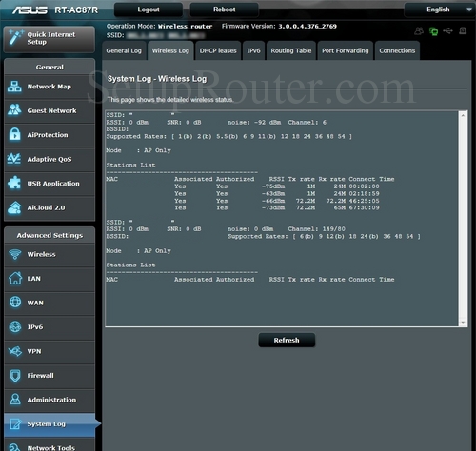The height and width of the screenshot is (451, 476).
Task: Open Firewall menu item
Action: 50,376
